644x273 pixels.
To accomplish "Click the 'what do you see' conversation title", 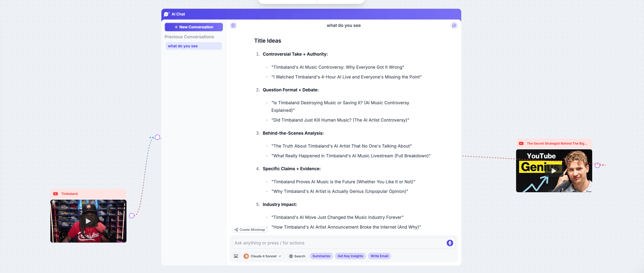I will pyautogui.click(x=343, y=26).
